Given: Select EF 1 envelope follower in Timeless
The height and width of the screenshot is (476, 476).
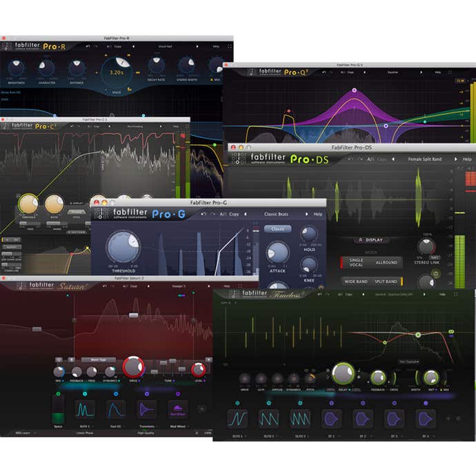Looking at the screenshot, I should click(x=332, y=419).
